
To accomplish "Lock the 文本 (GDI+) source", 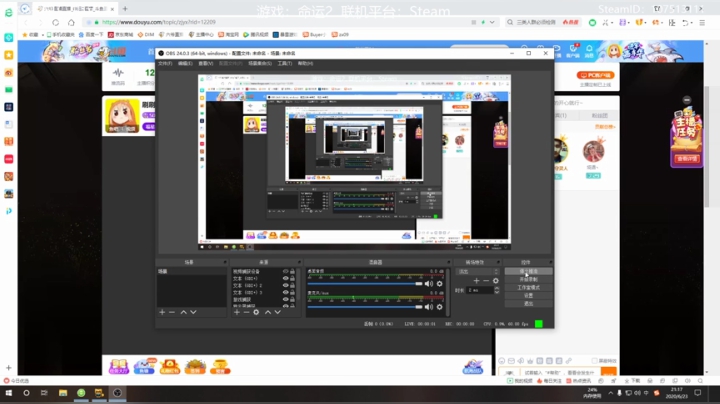I will (292, 278).
